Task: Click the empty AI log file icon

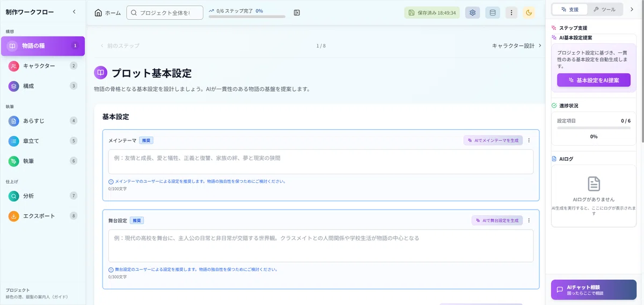Action: pos(594,184)
